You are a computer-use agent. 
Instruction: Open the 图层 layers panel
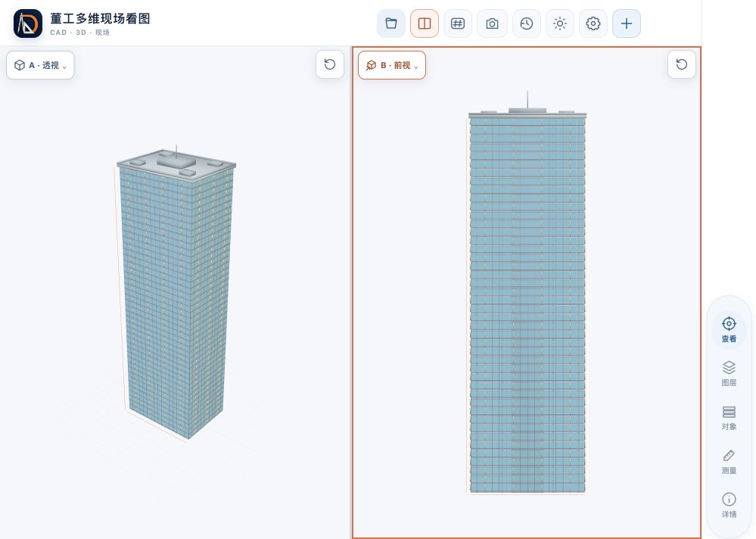[x=729, y=373]
